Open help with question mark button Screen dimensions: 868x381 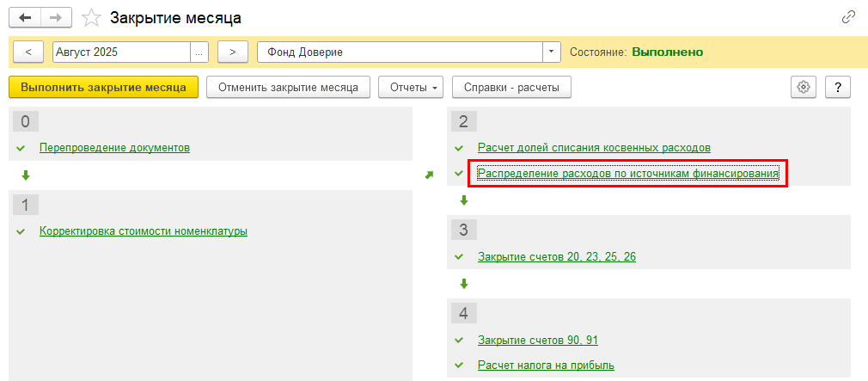837,87
